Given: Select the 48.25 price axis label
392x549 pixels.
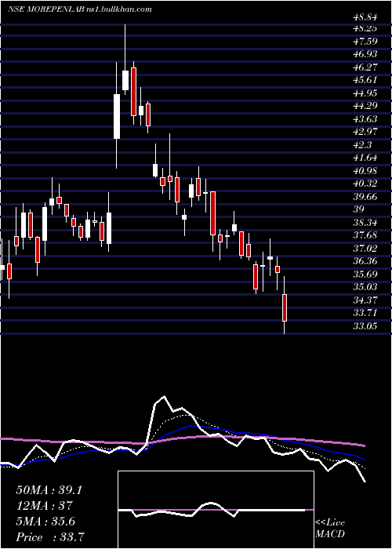Looking at the screenshot, I should tap(364, 29).
